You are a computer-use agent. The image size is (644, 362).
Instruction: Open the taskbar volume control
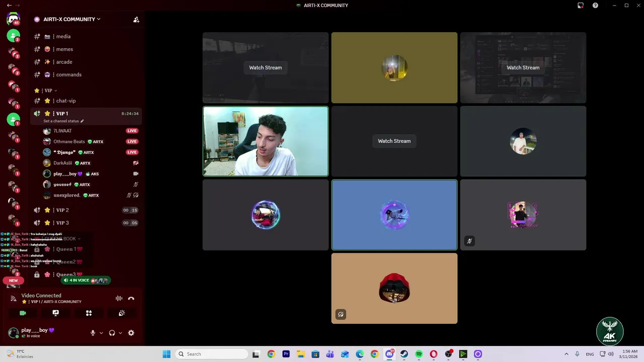point(611,354)
